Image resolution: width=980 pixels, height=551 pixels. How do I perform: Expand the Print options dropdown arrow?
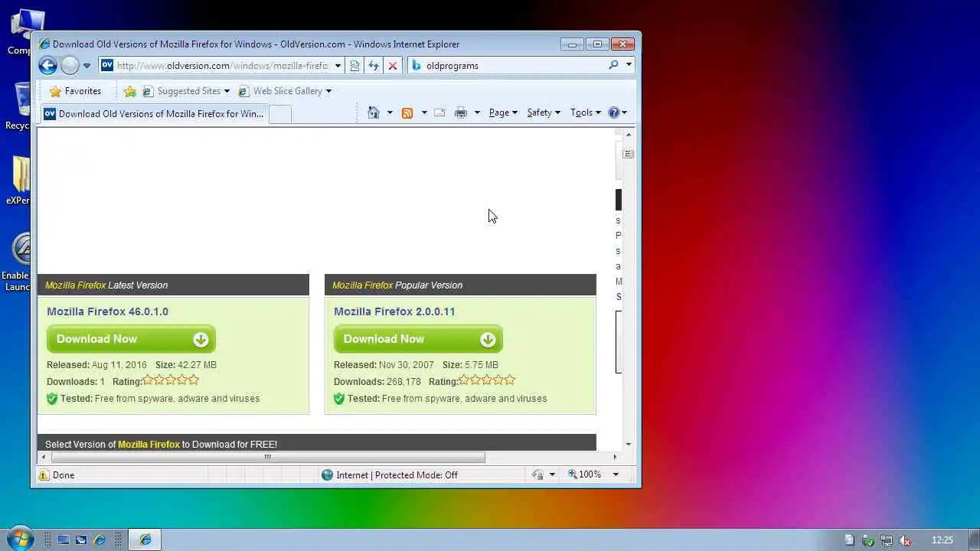477,112
